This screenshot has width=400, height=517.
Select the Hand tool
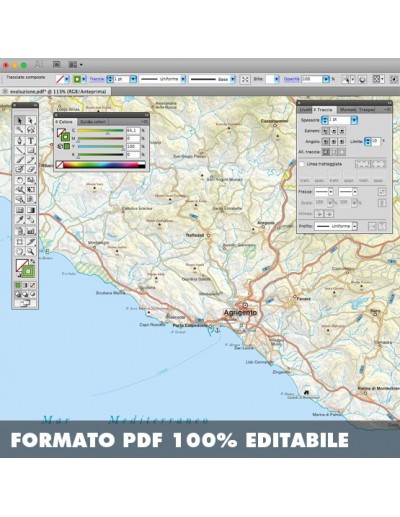[x=20, y=251]
